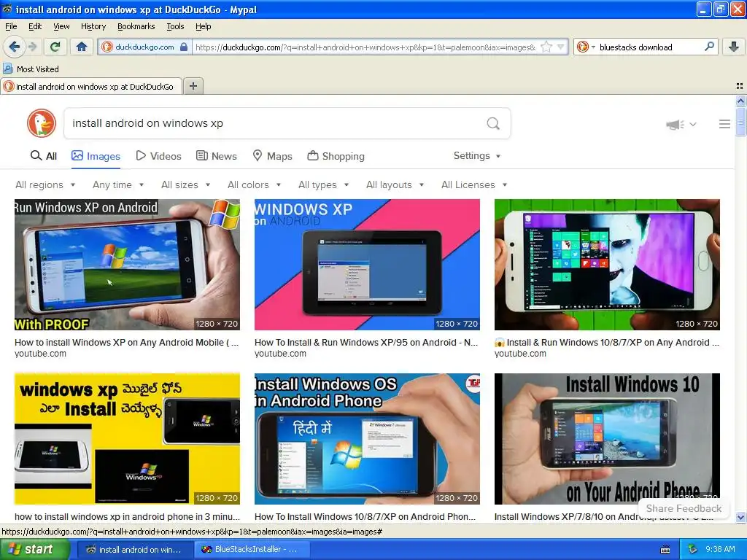The height and width of the screenshot is (560, 747).
Task: Click the keyboard icon in system tray
Action: pyautogui.click(x=665, y=550)
